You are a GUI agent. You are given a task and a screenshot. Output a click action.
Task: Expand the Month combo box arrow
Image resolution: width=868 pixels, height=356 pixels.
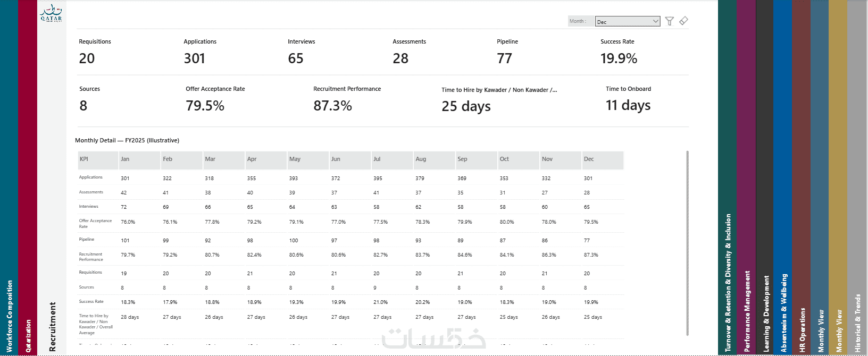(x=655, y=21)
